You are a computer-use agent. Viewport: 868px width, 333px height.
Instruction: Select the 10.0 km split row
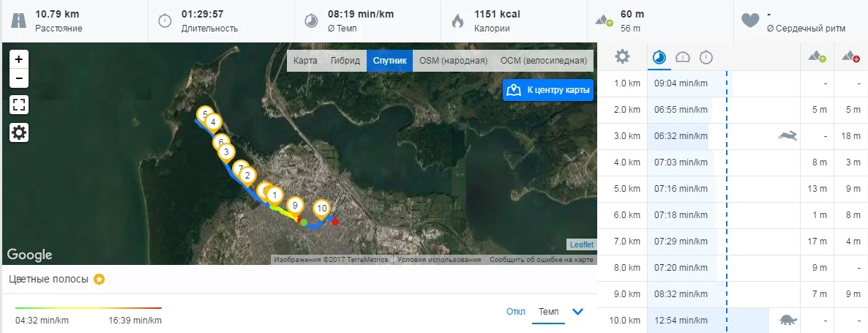(733, 321)
